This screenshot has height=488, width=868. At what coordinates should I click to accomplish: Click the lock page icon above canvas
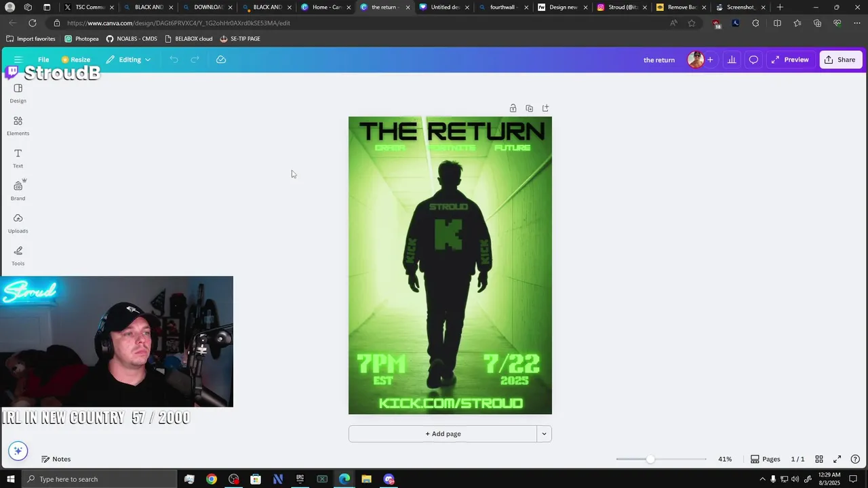coord(513,108)
